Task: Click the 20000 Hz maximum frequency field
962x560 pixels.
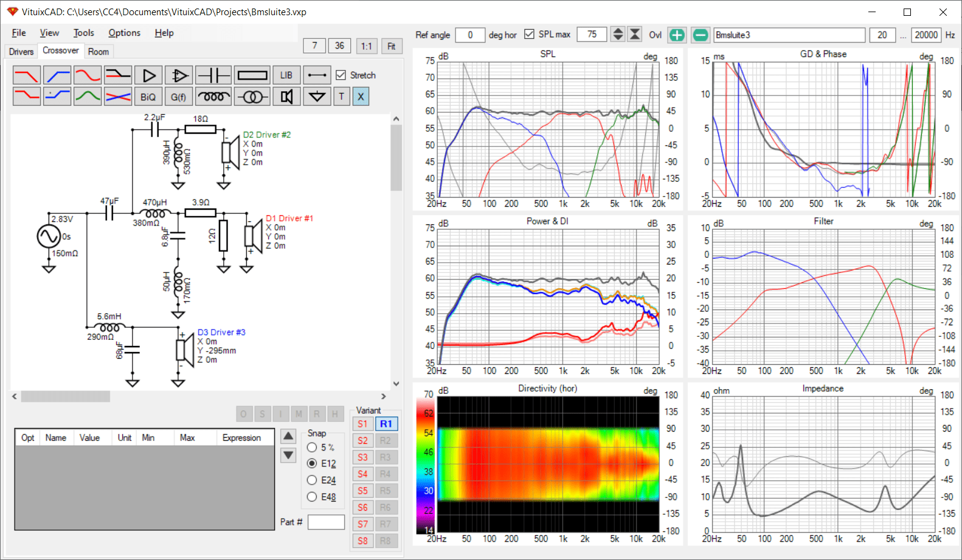Action: (x=926, y=35)
